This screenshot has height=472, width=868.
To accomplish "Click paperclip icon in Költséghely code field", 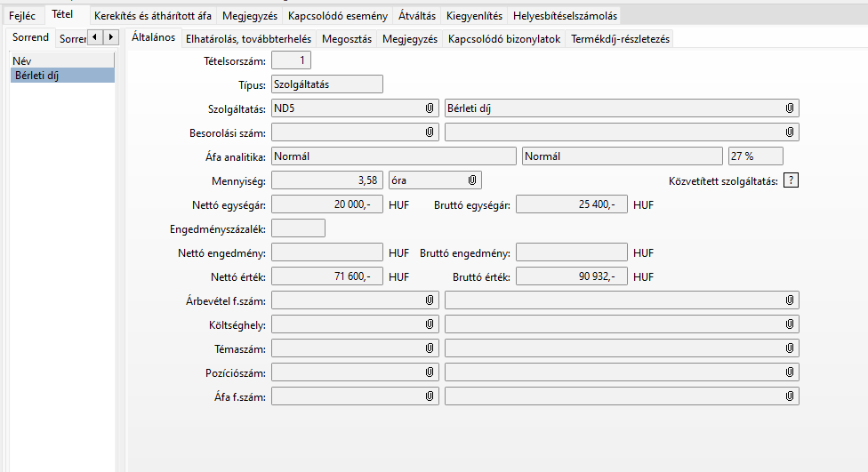I will 429,324.
